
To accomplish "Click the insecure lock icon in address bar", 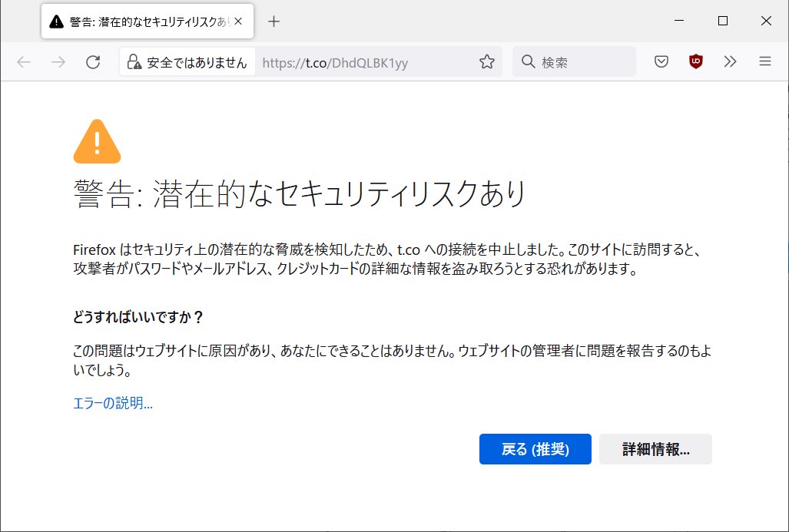I will click(134, 62).
